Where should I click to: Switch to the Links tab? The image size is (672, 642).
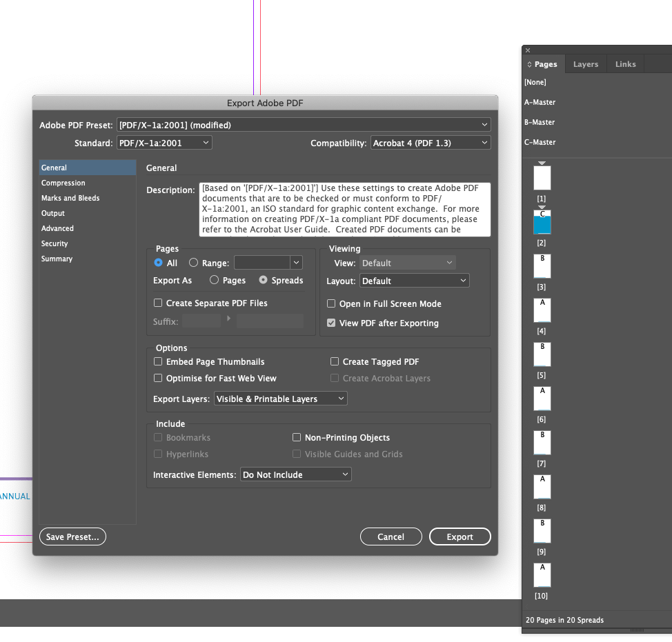pyautogui.click(x=625, y=63)
